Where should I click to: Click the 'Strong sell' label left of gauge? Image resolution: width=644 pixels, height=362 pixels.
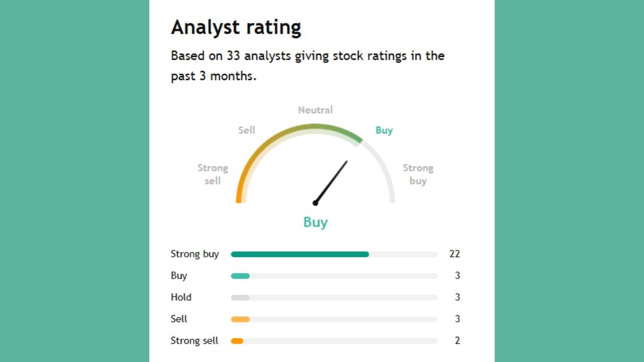pyautogui.click(x=213, y=174)
